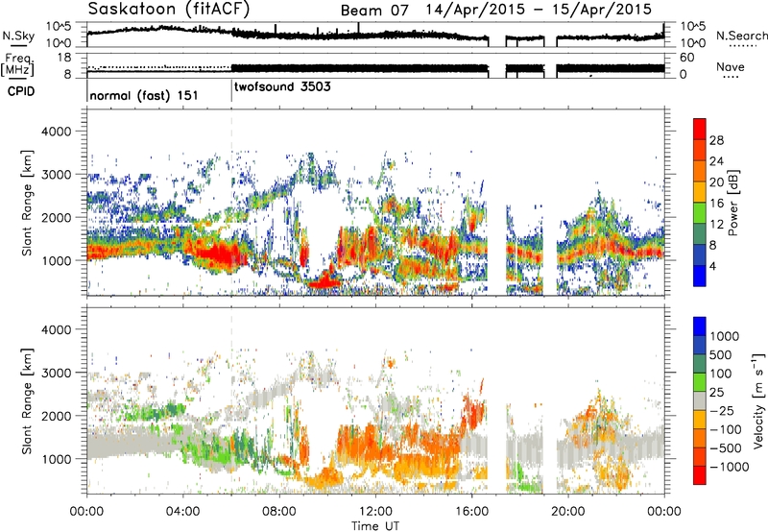Click the velocity segment between -1000 and -500
768x532 pixels.
click(x=700, y=457)
